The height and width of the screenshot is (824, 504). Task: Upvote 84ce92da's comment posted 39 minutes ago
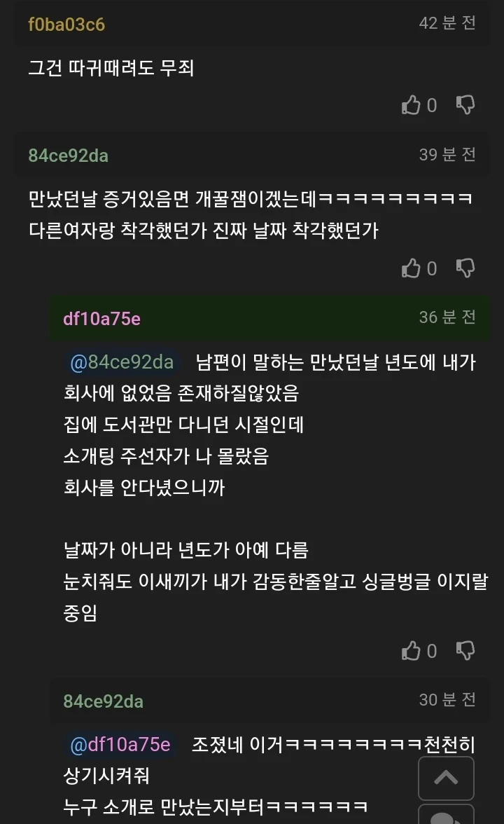411,268
